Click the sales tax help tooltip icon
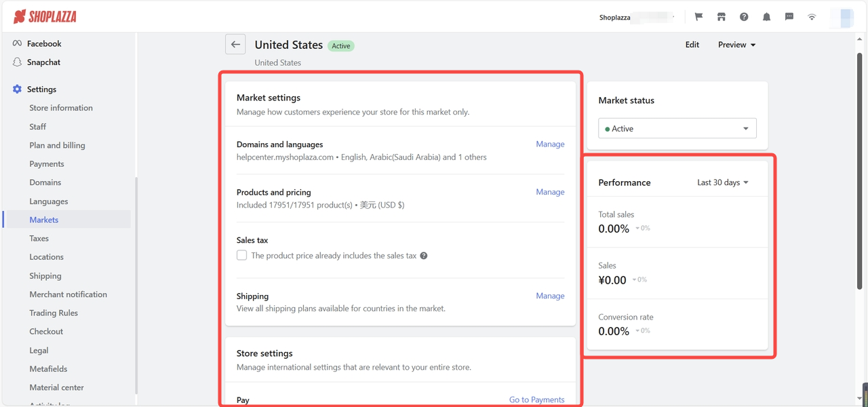 (424, 256)
